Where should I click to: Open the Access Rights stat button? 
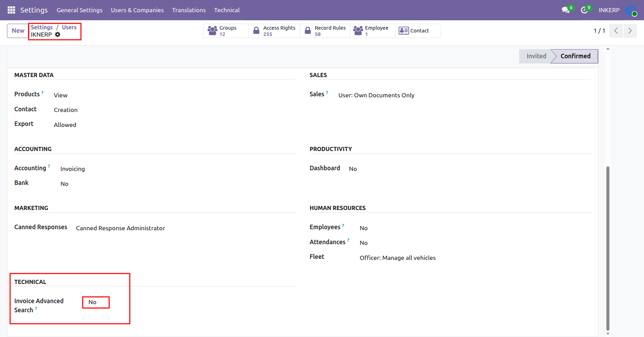pos(274,31)
